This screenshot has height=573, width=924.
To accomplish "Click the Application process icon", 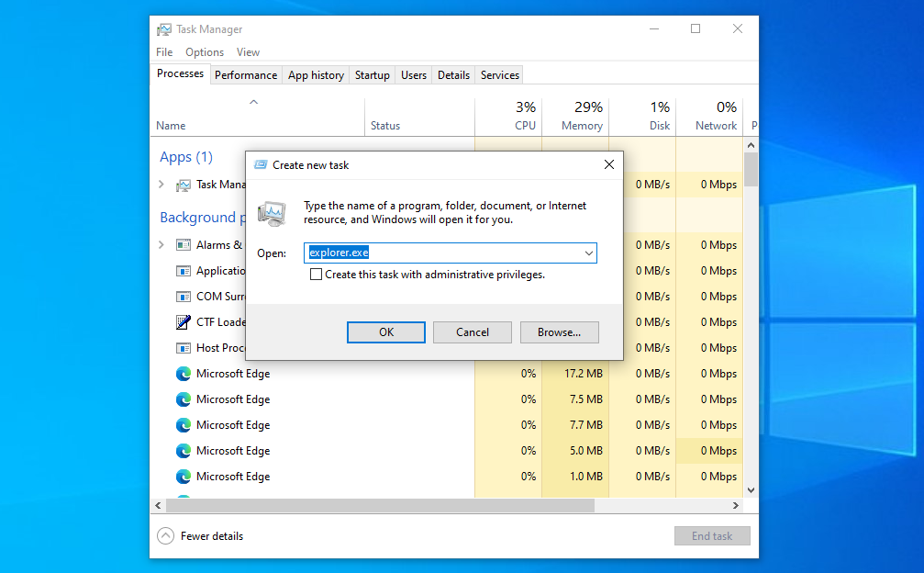I will point(183,270).
